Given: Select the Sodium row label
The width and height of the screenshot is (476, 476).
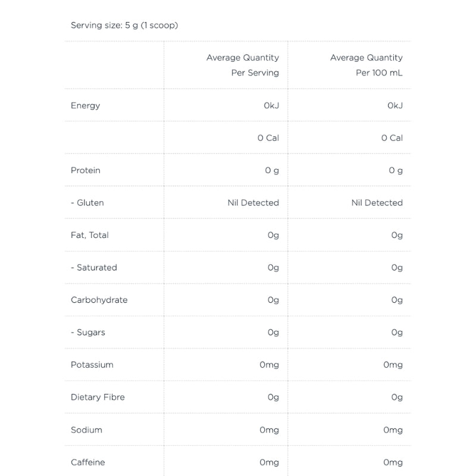Looking at the screenshot, I should click(86, 430).
